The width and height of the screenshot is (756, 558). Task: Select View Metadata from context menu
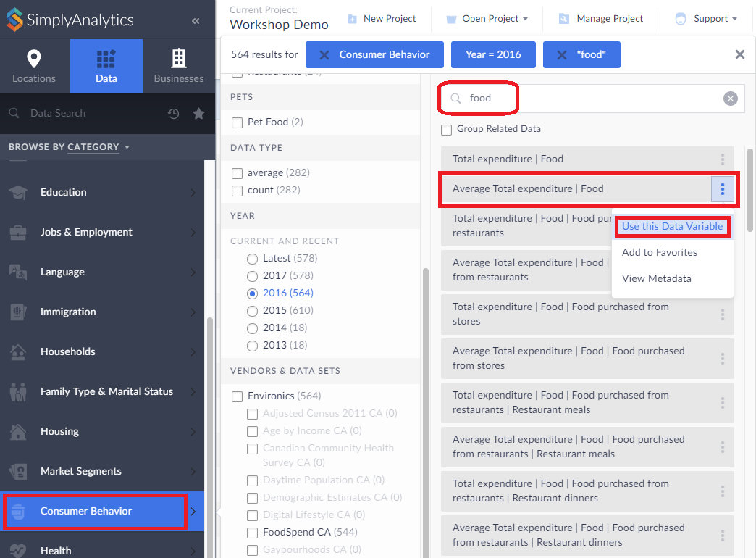656,278
